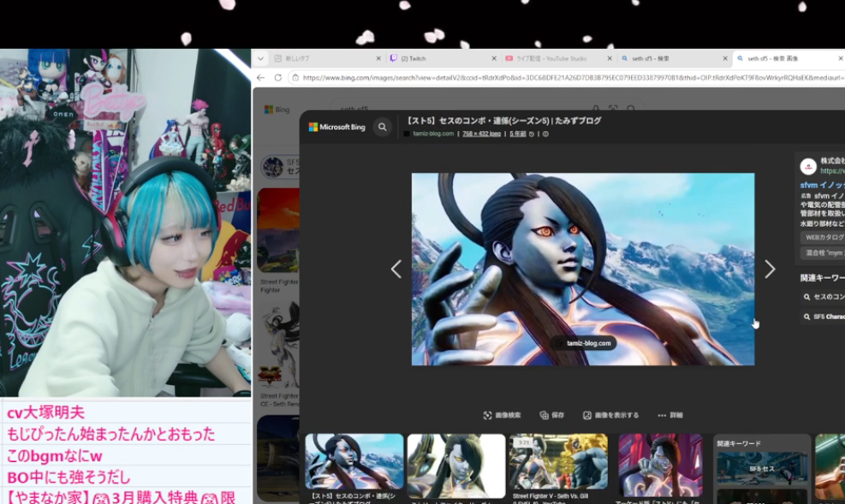Show the previous image with left arrow
The height and width of the screenshot is (504, 845).
(396, 269)
